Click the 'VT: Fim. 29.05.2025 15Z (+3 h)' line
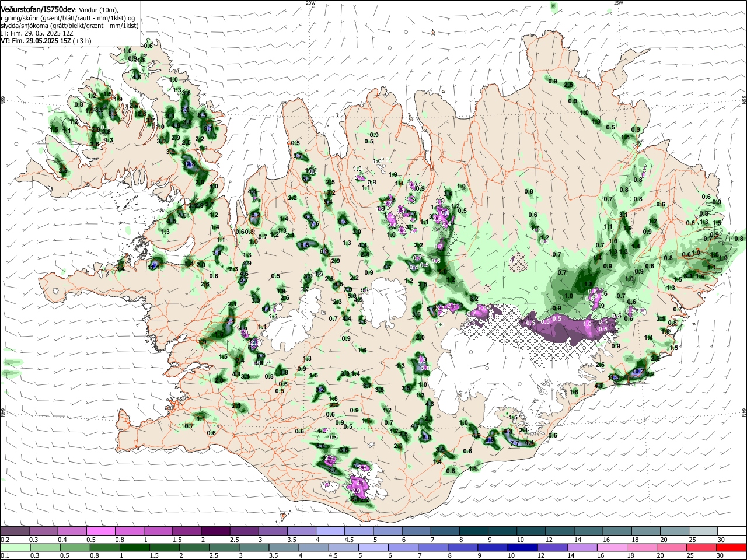 point(46,41)
